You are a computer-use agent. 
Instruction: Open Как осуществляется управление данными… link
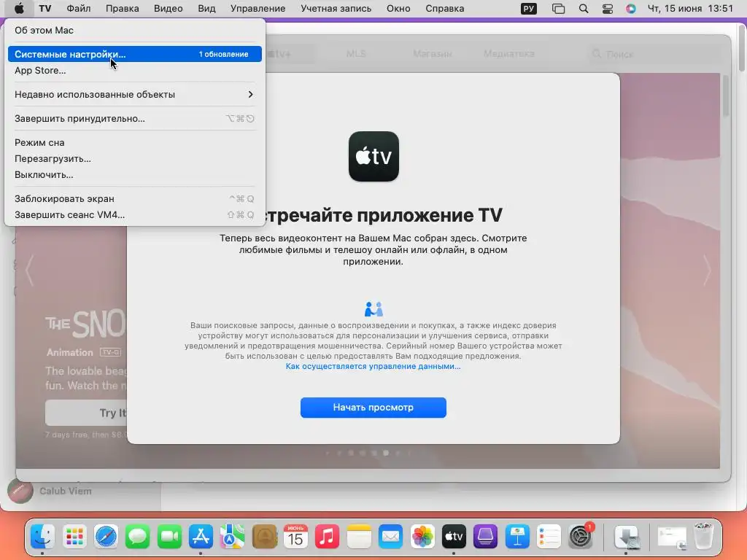tap(373, 366)
